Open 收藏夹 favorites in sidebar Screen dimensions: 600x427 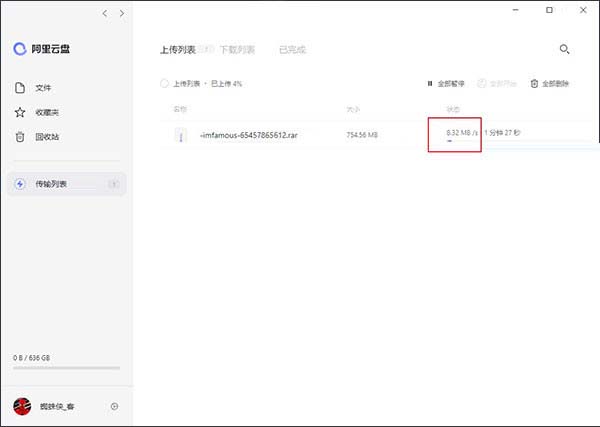(47, 112)
